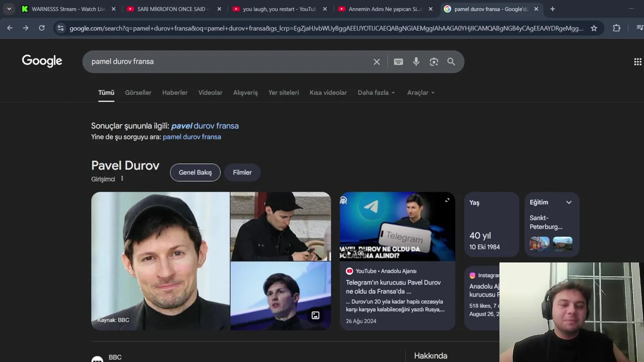Click the Sankt-Peterburg education text
The image size is (644, 362).
coord(546,222)
